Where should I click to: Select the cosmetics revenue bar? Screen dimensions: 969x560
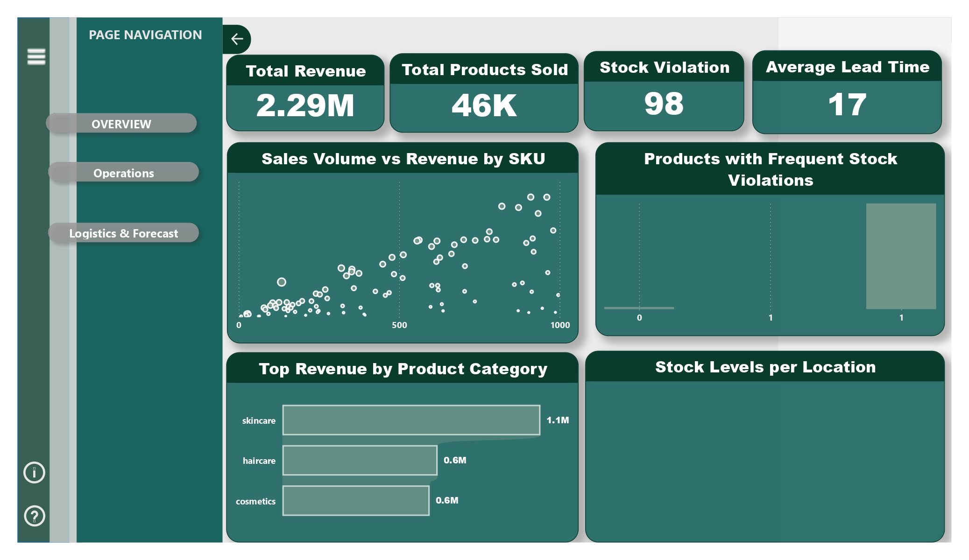click(356, 500)
